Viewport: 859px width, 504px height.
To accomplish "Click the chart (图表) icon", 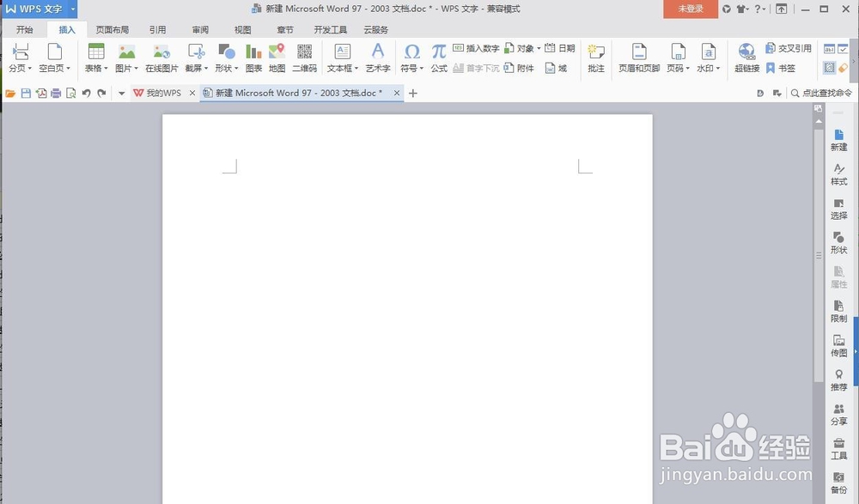I will pos(253,58).
